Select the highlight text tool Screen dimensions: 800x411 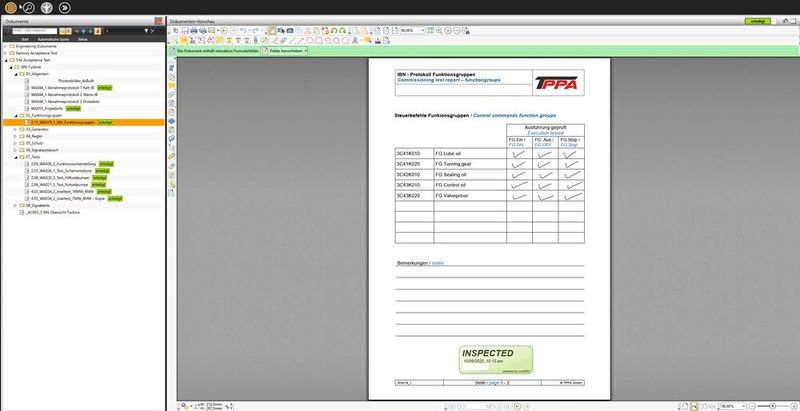pyautogui.click(x=229, y=40)
